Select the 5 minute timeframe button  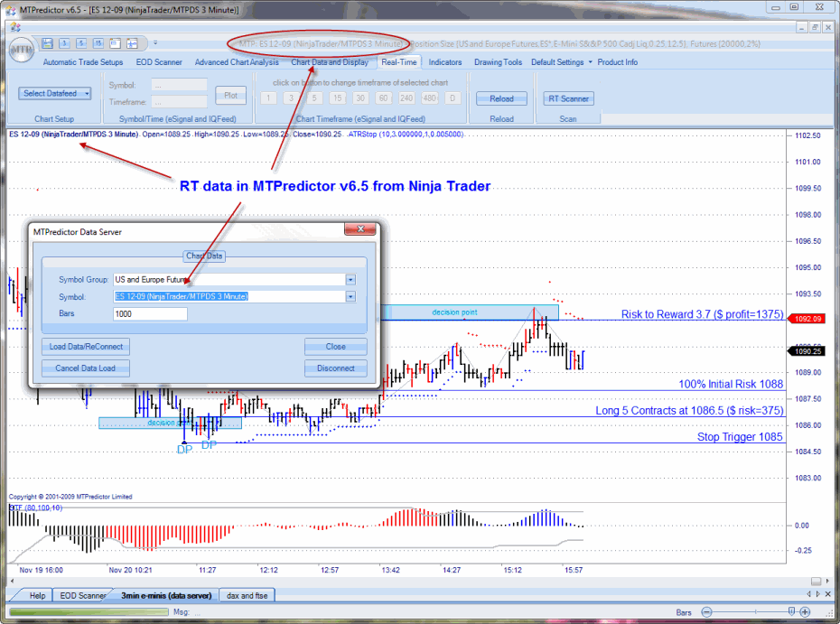point(314,98)
